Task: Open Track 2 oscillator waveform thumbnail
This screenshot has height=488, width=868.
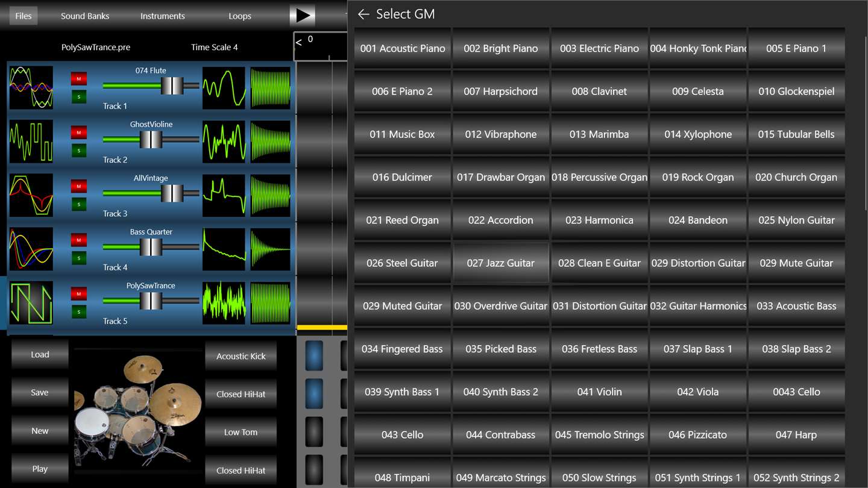Action: click(31, 142)
